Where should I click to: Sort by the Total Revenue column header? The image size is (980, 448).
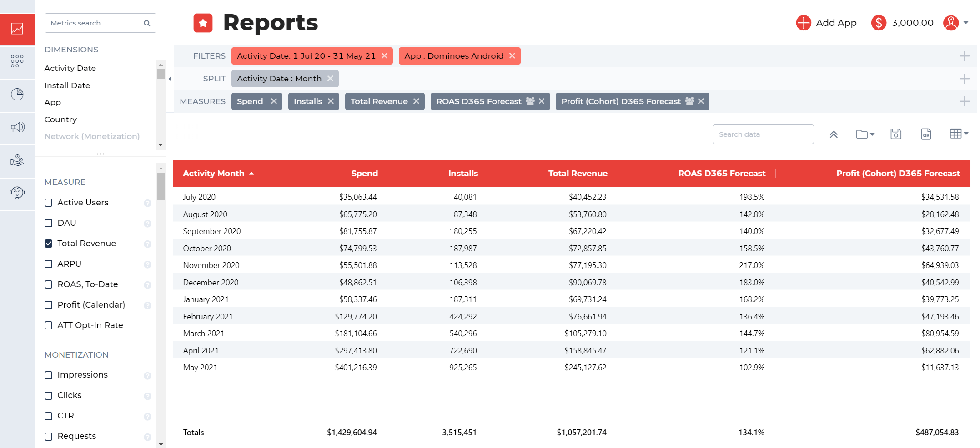point(578,173)
